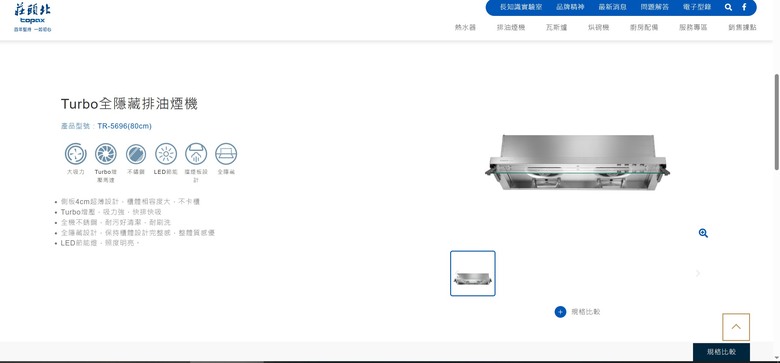Click the blue plus icon beside 規格比較
This screenshot has height=363, width=780.
point(560,312)
